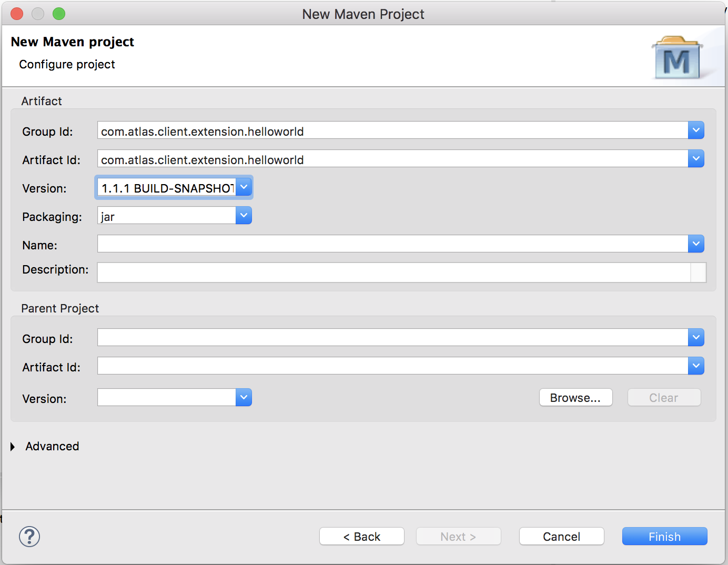Open the Packaging dropdown showing jar
Screen dimensions: 728x565
244,216
